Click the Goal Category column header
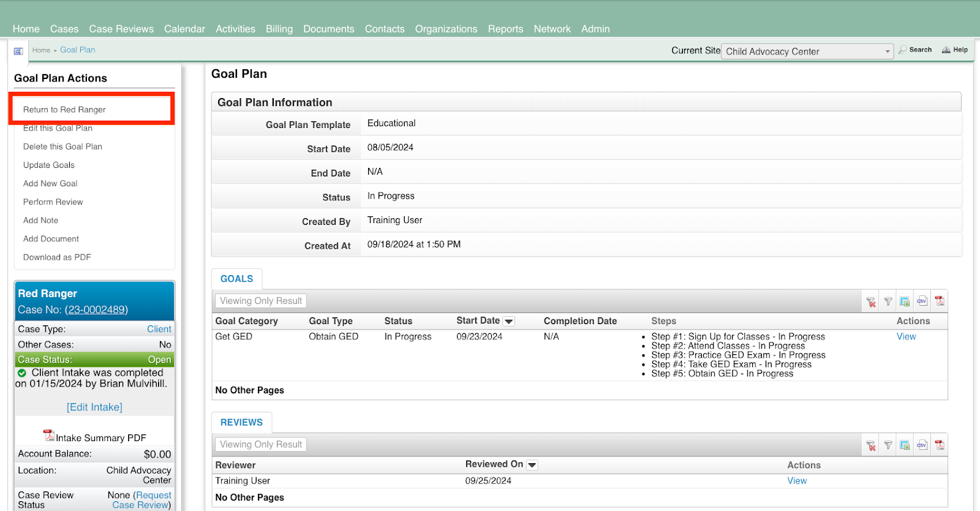 coord(246,321)
